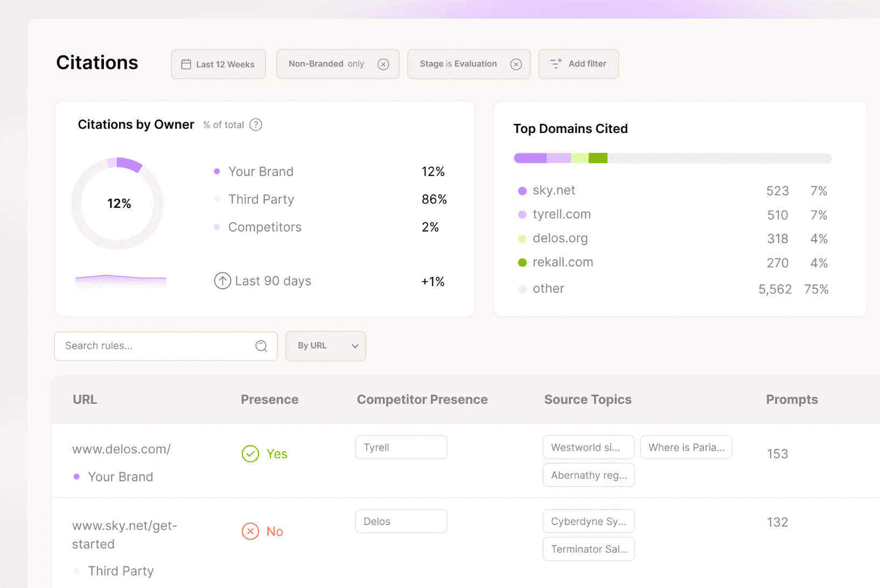Select the Competitors legend row
880x588 pixels.
[330, 227]
